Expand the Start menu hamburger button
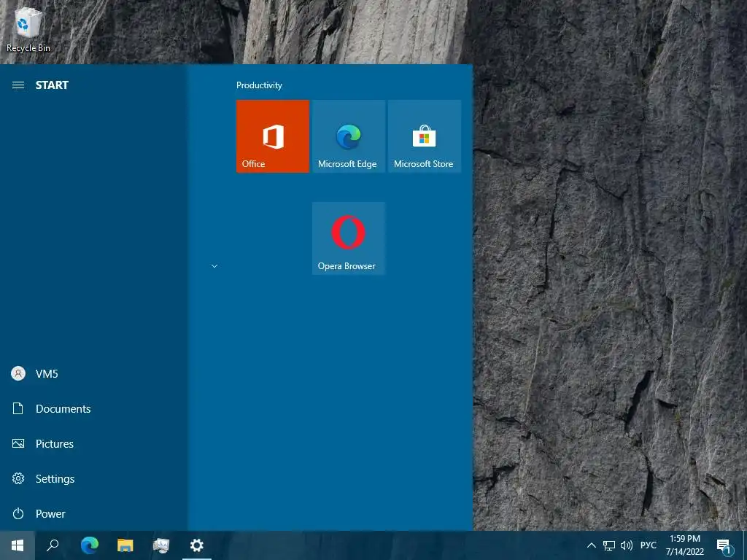The image size is (747, 560). click(18, 85)
